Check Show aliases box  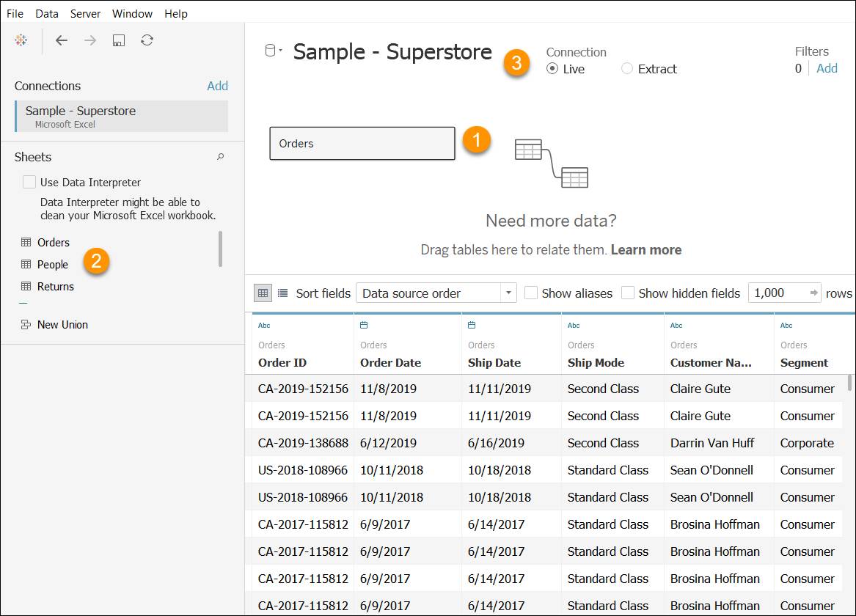(x=530, y=293)
